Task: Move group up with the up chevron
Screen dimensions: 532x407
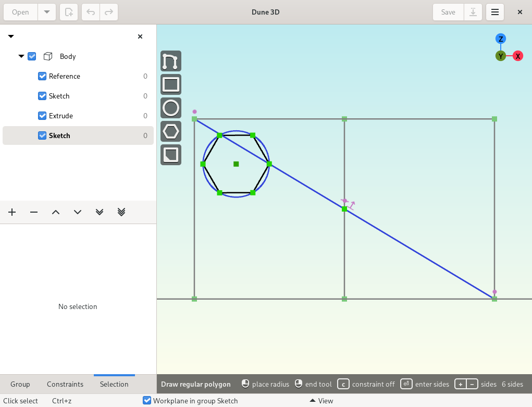Action: 56,212
